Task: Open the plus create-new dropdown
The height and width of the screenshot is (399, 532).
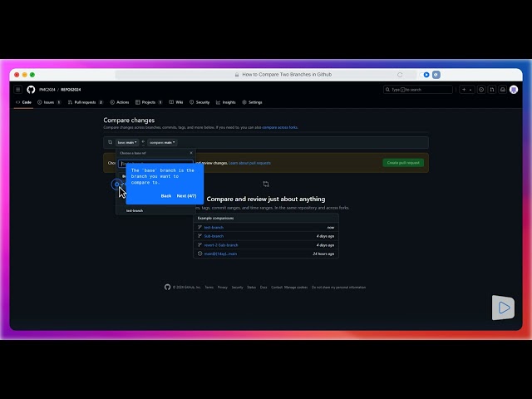Action: click(x=467, y=90)
